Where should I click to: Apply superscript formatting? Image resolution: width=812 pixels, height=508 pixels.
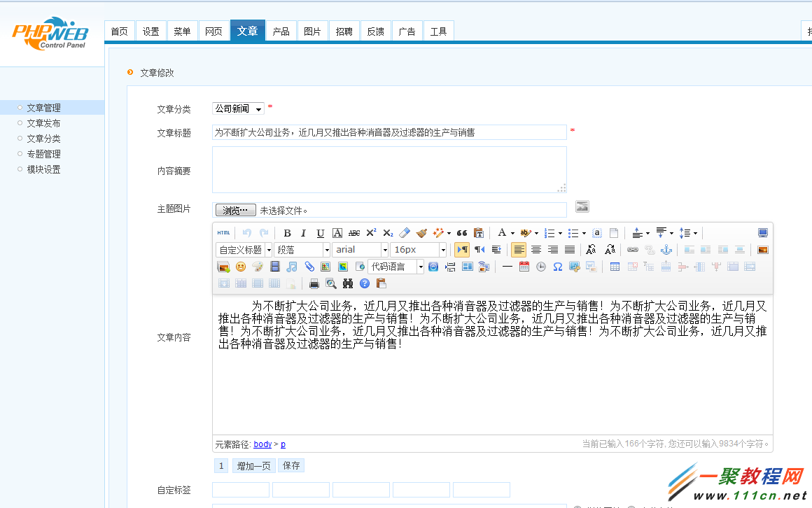(x=371, y=233)
